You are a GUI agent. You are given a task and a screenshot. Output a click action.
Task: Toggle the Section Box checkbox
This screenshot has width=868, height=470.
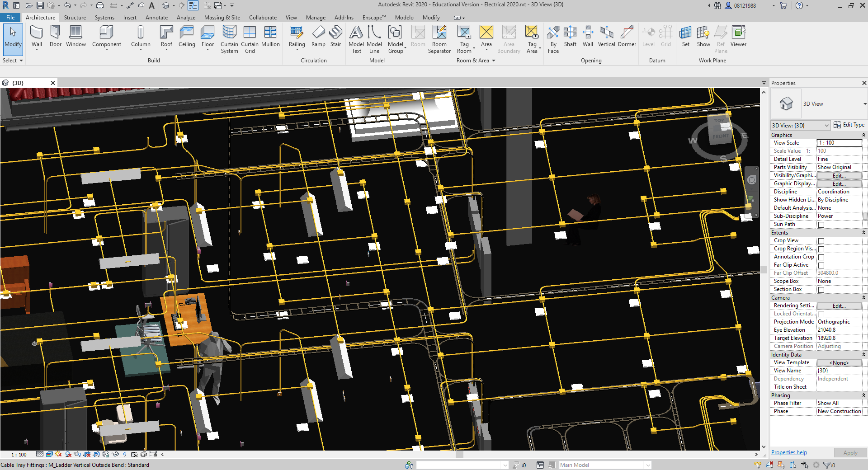(821, 290)
